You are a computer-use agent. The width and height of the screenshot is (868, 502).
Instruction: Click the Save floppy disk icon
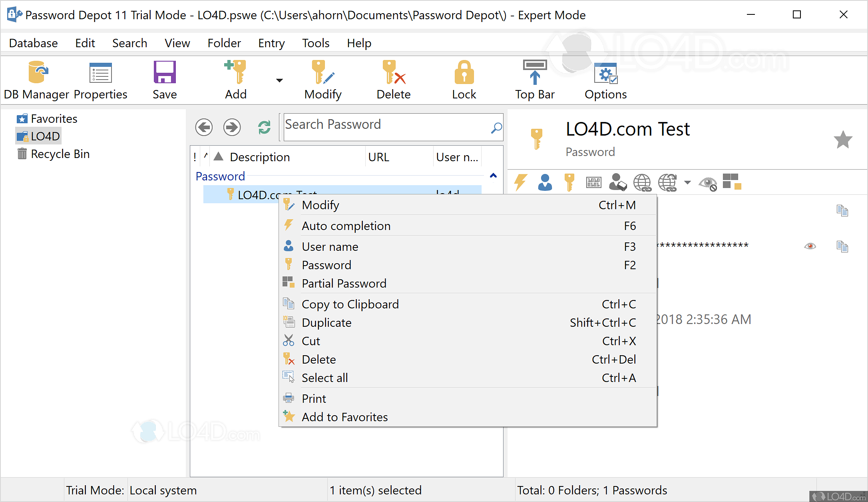click(x=165, y=72)
